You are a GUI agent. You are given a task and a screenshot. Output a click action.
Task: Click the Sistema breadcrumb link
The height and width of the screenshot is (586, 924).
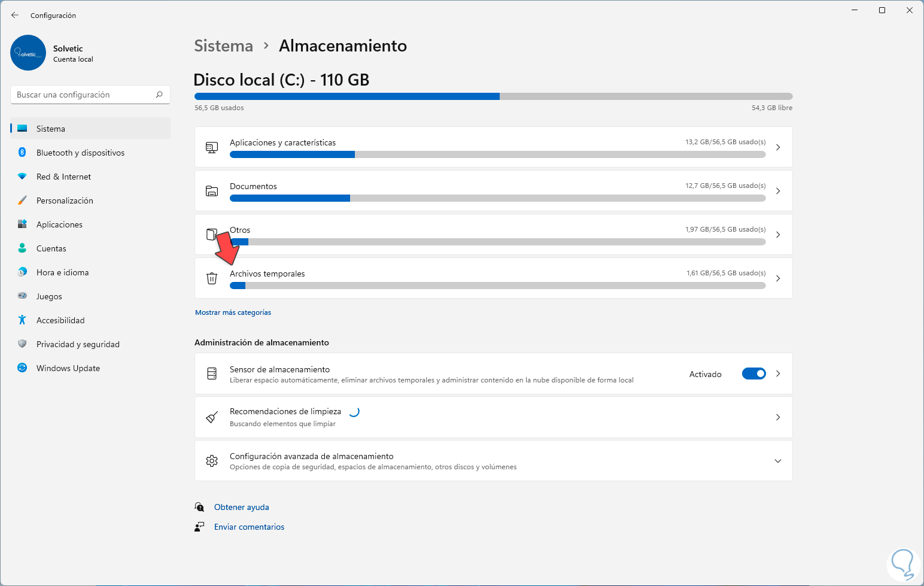223,46
